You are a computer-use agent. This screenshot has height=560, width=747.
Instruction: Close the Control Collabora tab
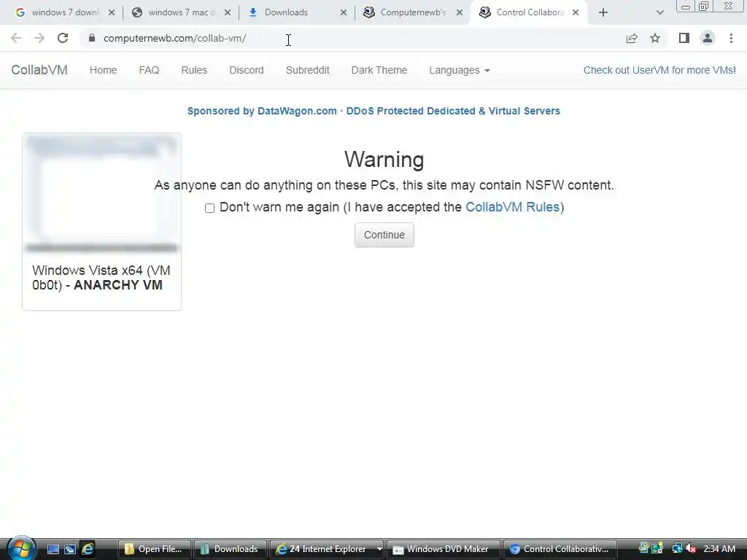576,12
